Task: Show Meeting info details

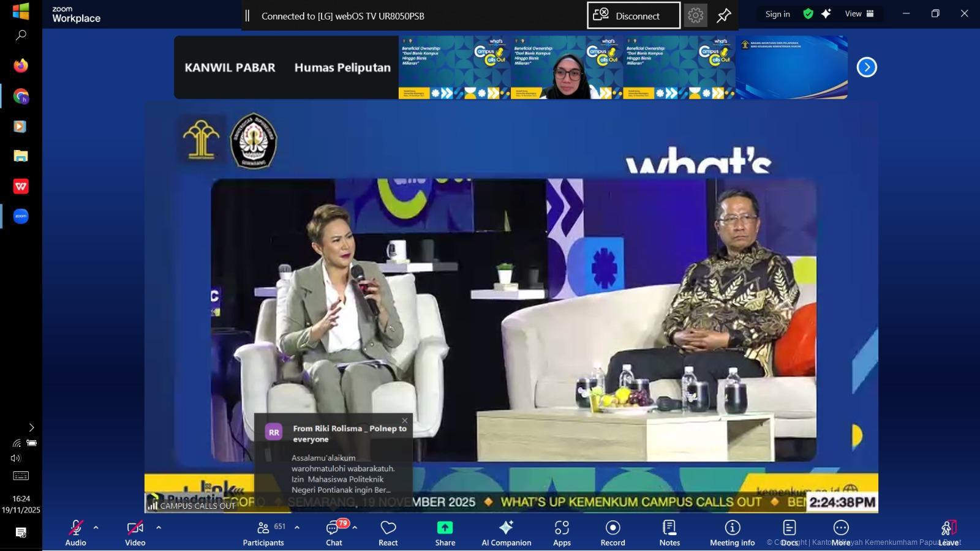Action: point(732,532)
